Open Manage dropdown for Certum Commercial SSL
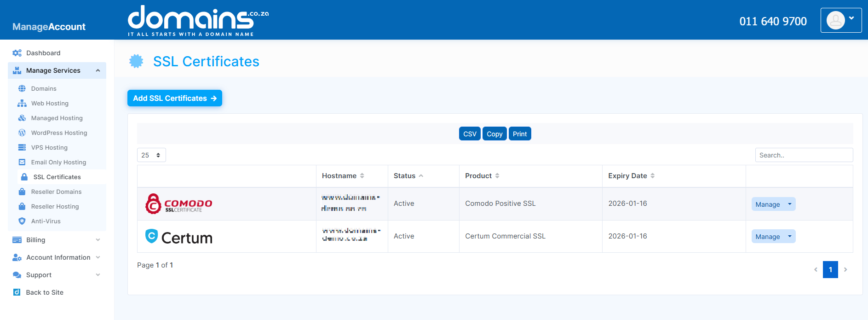The height and width of the screenshot is (320, 868). pos(789,237)
